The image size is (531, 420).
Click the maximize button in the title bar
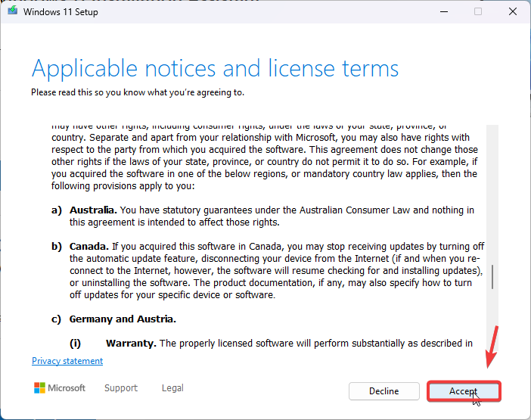477,12
